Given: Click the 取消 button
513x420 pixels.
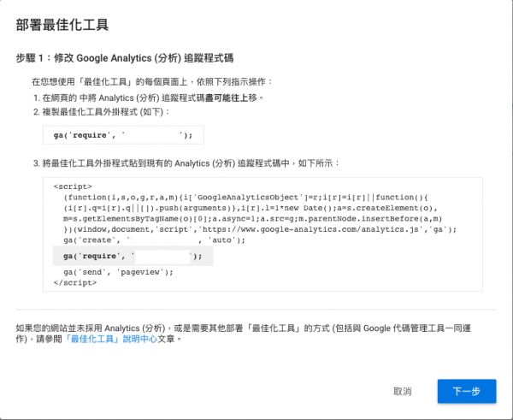Looking at the screenshot, I should (x=402, y=391).
